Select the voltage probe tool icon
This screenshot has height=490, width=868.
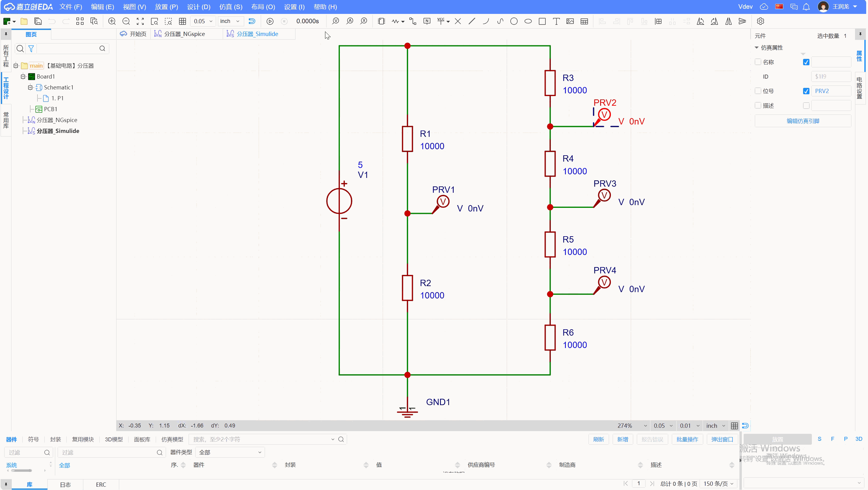click(x=336, y=21)
